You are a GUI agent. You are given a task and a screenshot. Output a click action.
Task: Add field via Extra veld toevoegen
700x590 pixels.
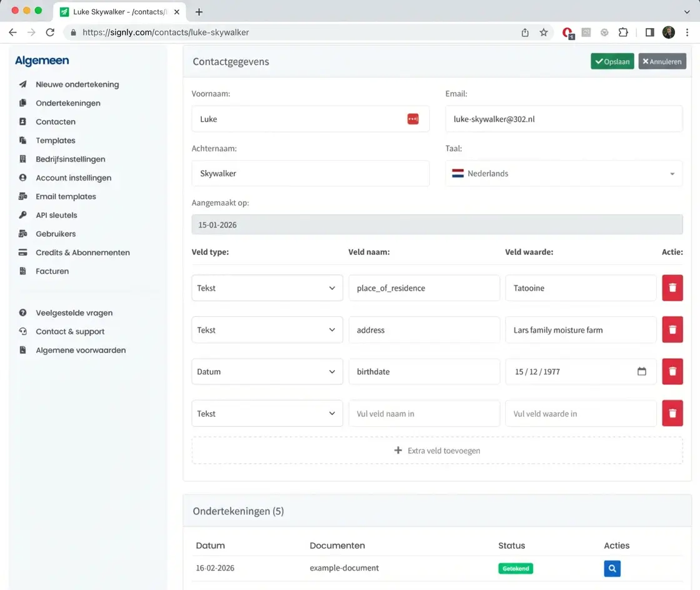(437, 450)
